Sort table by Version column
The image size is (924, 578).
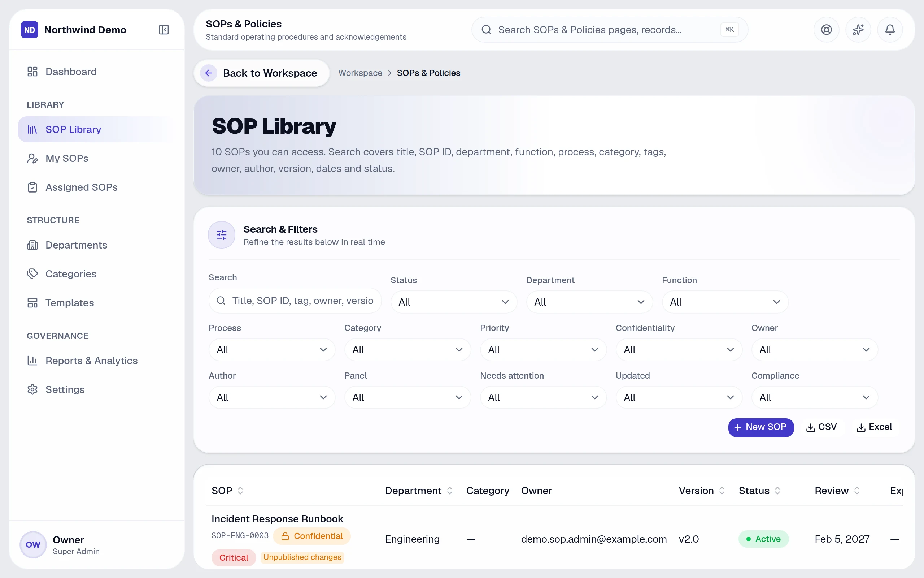pyautogui.click(x=702, y=491)
